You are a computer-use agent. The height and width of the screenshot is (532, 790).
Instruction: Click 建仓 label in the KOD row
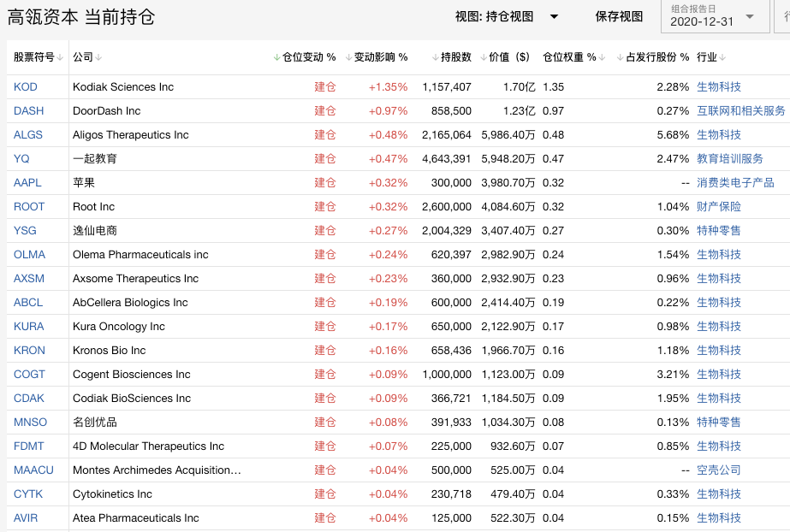point(325,87)
